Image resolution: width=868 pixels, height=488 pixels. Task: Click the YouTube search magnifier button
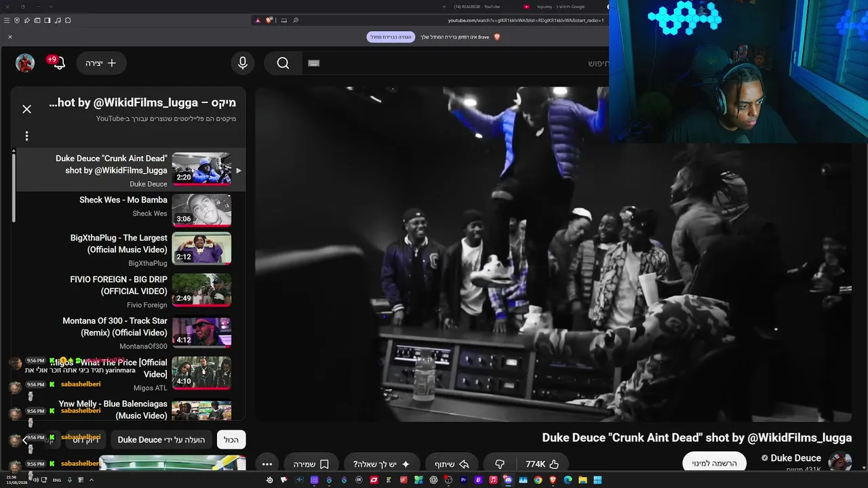[283, 63]
